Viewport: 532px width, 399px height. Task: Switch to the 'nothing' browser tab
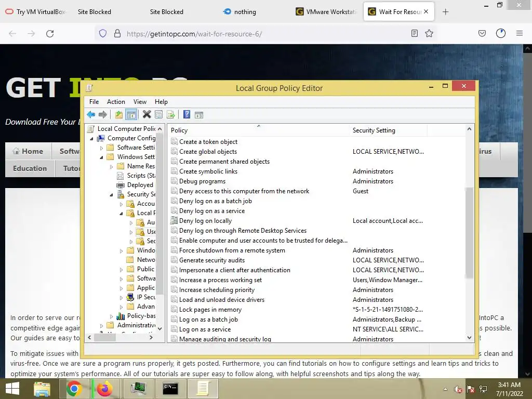240,12
